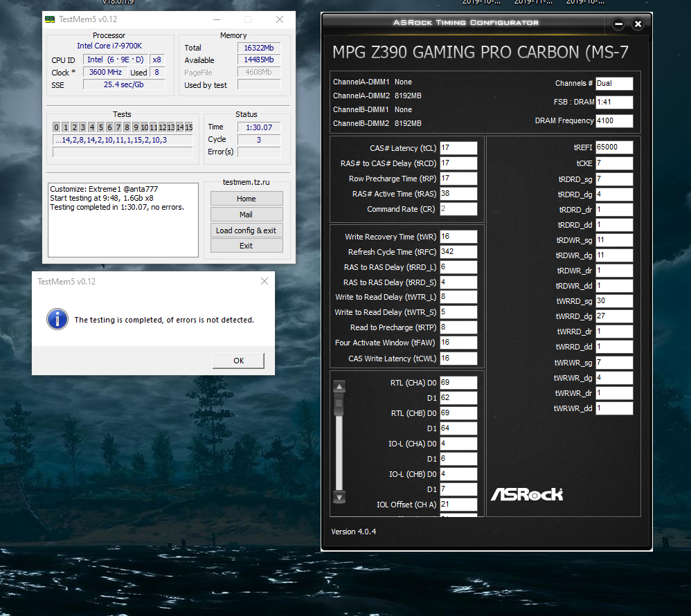The image size is (691, 616).
Task: Click the test sequence list field
Action: (x=123, y=140)
